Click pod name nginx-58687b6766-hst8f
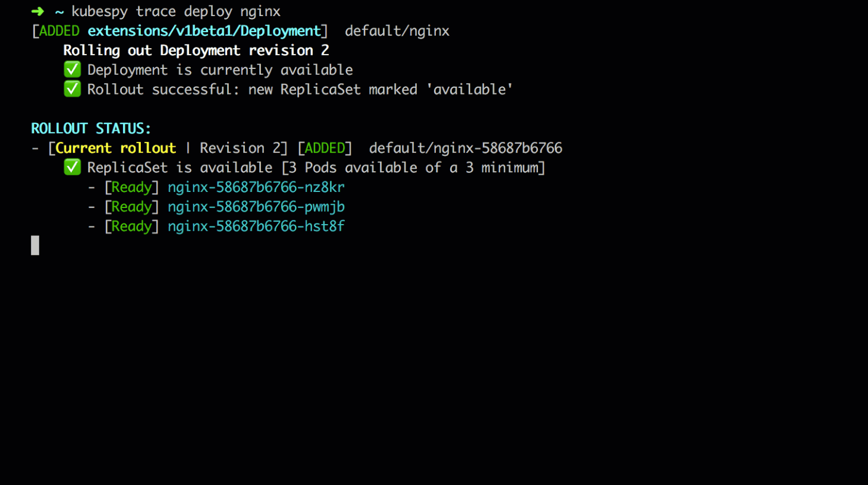This screenshot has height=485, width=868. [x=256, y=226]
